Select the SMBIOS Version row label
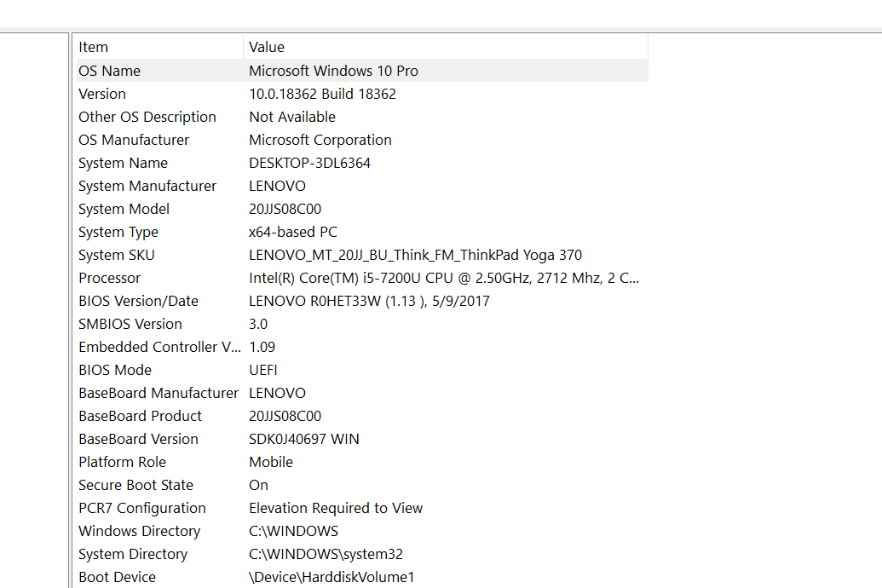This screenshot has width=882, height=588. [130, 325]
